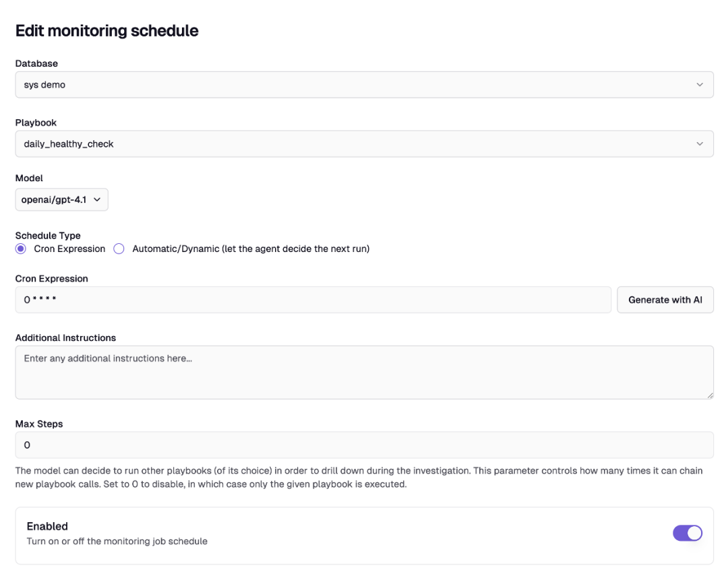Click the resize handle of the Additional Instructions box
Viewport: 728px width, 580px height.
pyautogui.click(x=710, y=395)
